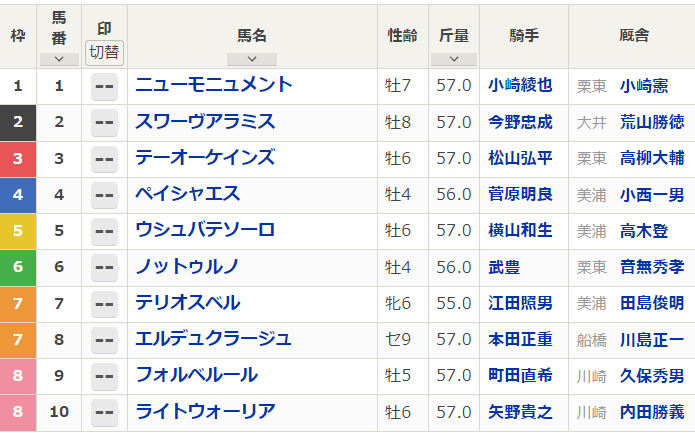Click the 騎手 column header

pyautogui.click(x=523, y=35)
